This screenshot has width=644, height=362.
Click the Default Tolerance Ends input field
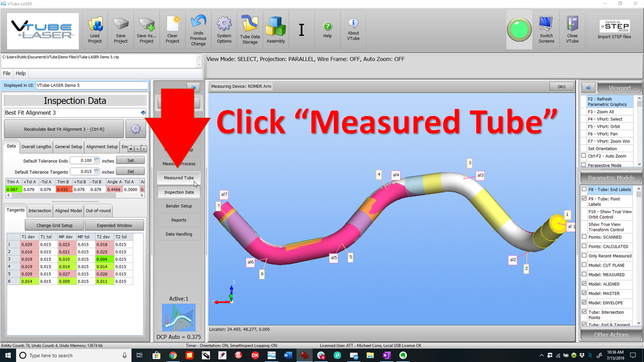pyautogui.click(x=83, y=160)
